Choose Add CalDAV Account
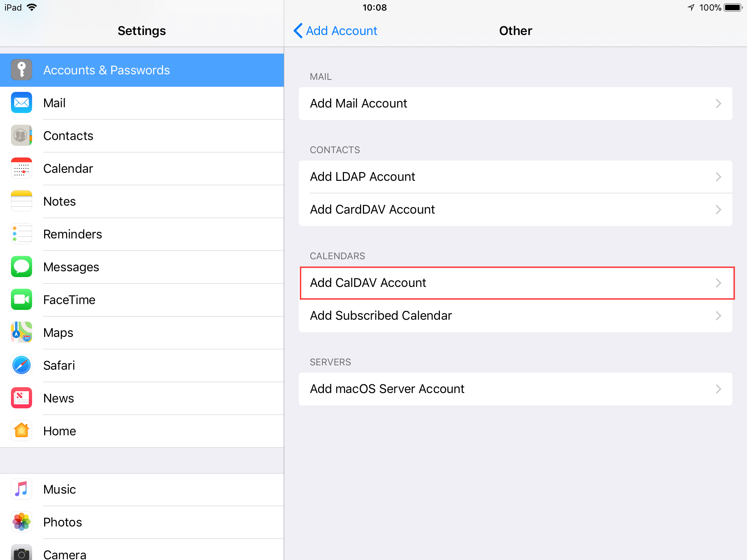Viewport: 747px width, 560px height. pyautogui.click(x=515, y=283)
